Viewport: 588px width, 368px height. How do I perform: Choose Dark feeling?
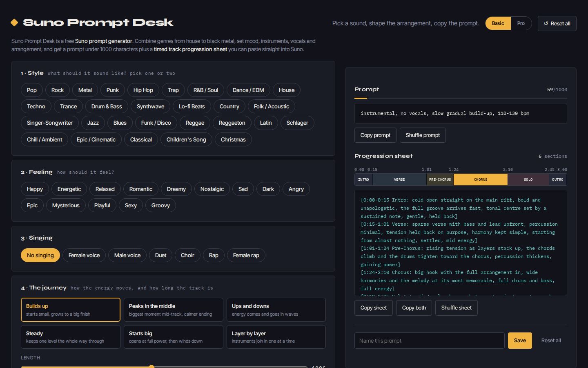coord(268,189)
